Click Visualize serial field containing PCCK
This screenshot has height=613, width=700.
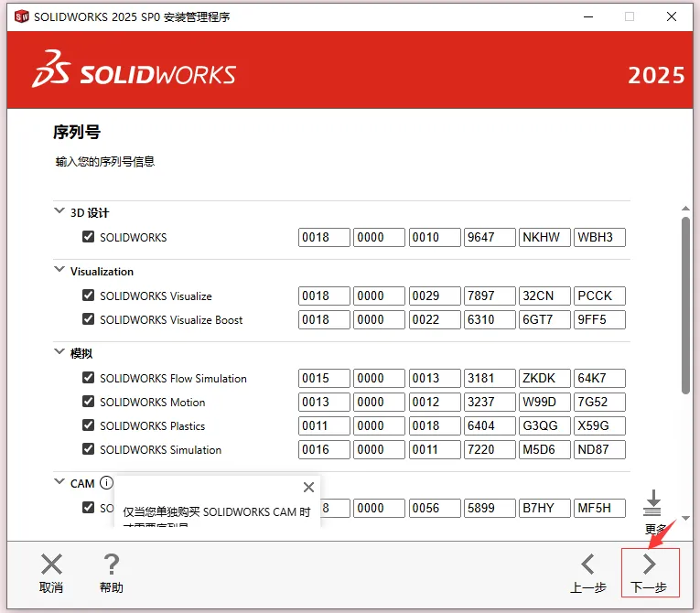599,296
